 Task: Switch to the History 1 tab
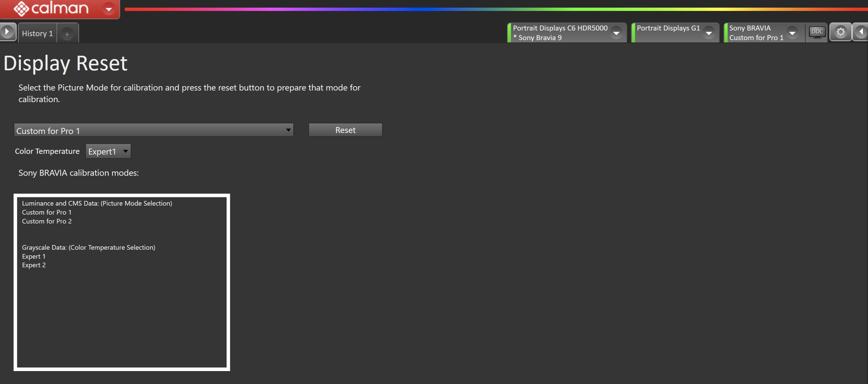[x=37, y=33]
